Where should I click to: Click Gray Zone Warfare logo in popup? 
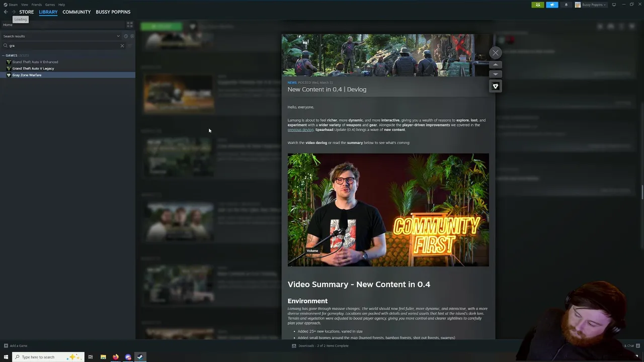click(496, 86)
